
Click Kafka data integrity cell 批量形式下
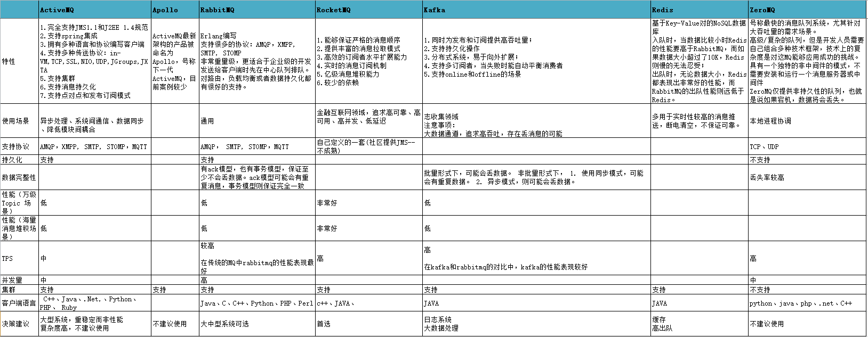[x=537, y=177]
